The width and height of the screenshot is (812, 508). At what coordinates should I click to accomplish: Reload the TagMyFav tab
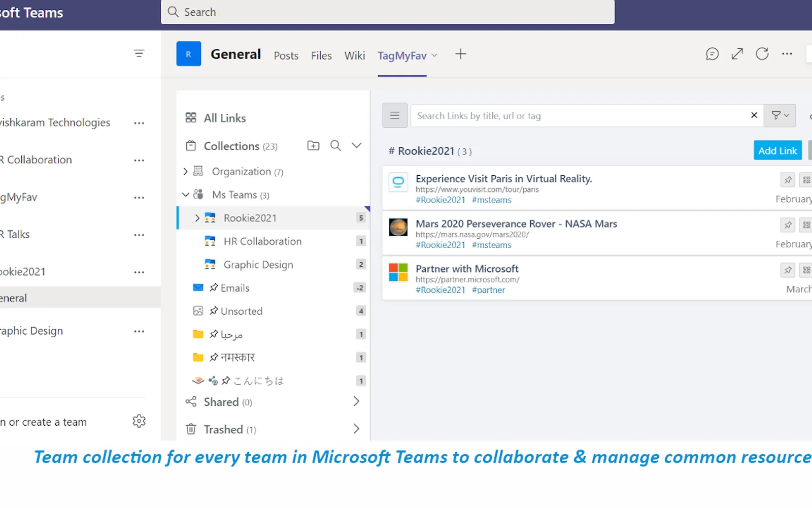click(762, 54)
